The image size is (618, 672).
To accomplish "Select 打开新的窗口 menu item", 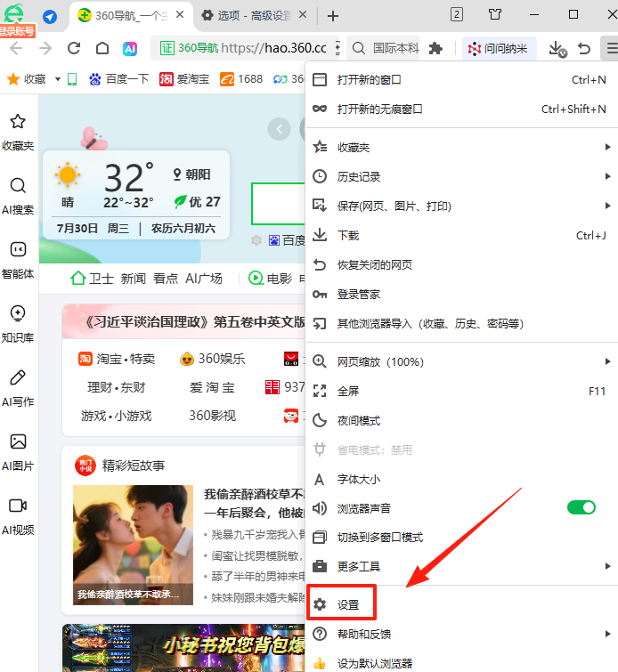I will pyautogui.click(x=462, y=80).
